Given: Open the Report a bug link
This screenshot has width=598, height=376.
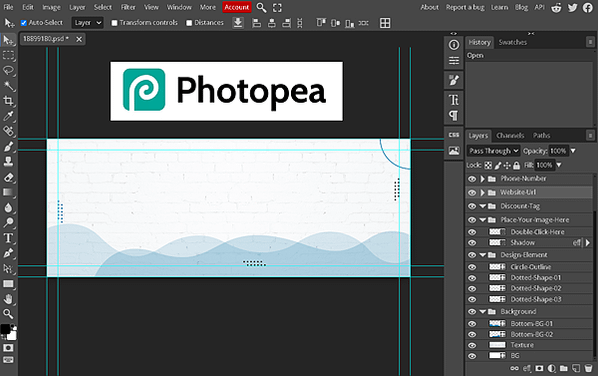Looking at the screenshot, I should pos(465,7).
